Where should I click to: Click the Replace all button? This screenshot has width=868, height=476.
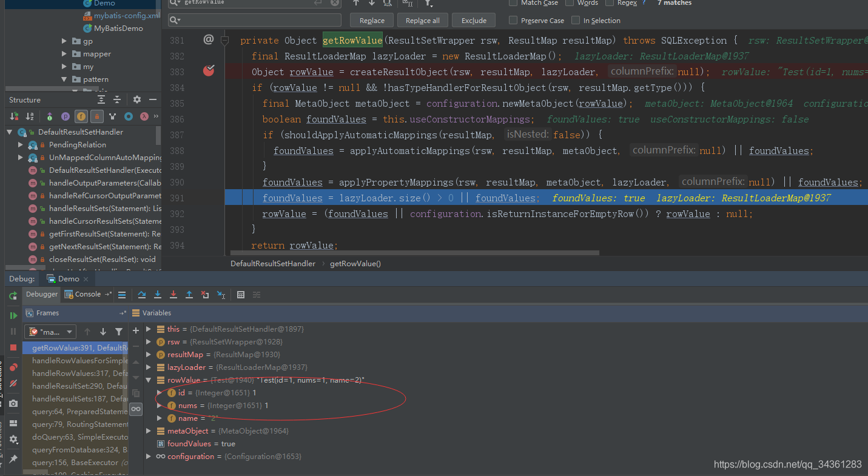(423, 21)
